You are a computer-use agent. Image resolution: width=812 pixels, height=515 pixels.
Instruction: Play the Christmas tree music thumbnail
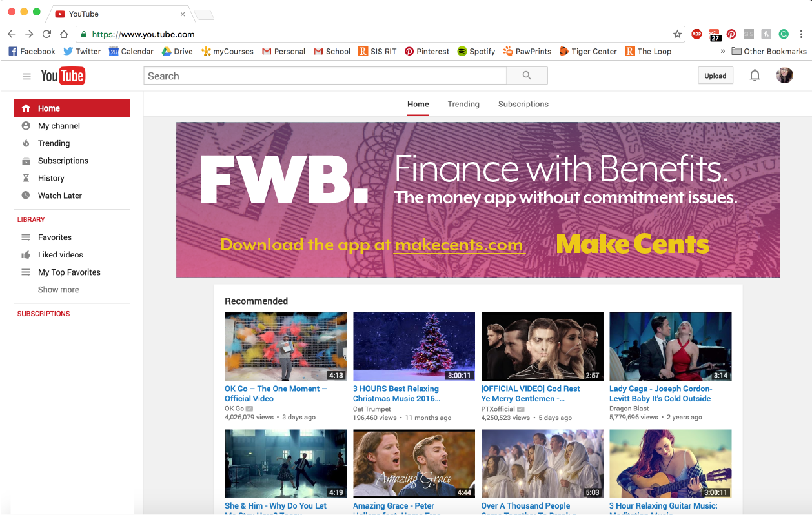[x=414, y=347]
